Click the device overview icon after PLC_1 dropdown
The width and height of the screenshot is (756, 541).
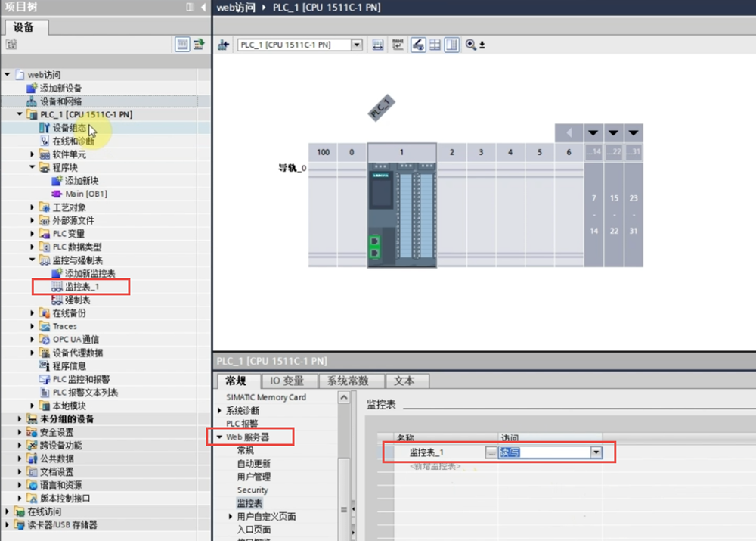pyautogui.click(x=377, y=45)
